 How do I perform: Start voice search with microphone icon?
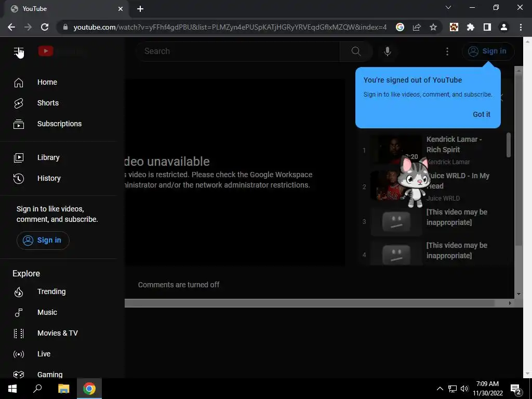(387, 51)
